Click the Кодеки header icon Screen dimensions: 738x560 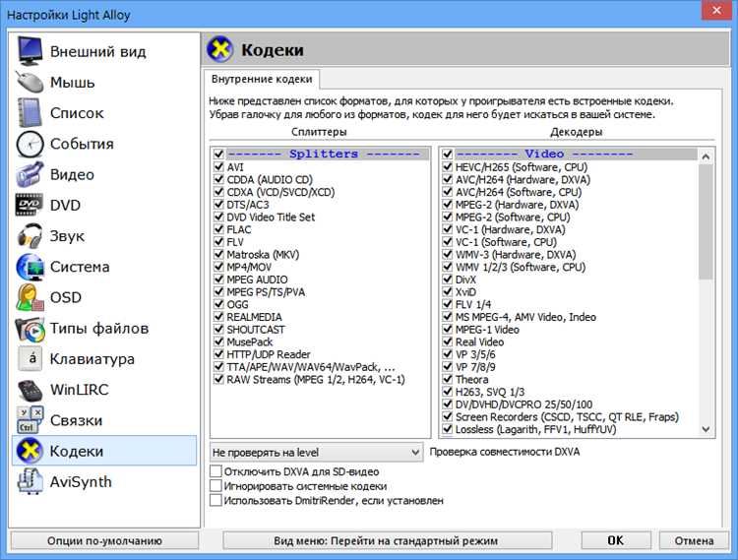(x=220, y=49)
